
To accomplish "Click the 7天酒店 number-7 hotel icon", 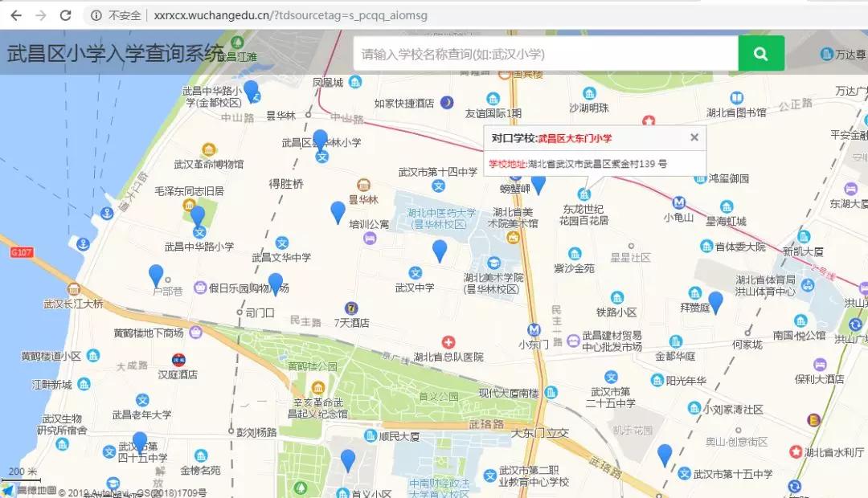I will pos(351,308).
